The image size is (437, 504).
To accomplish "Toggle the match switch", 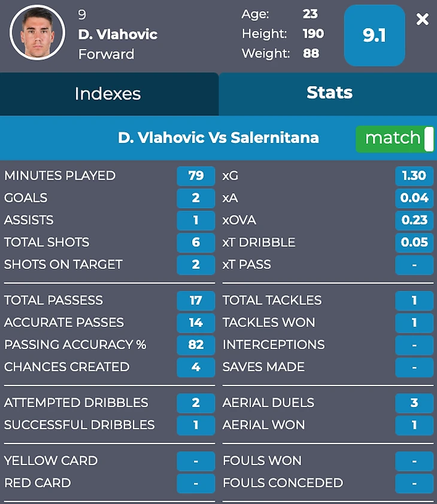I will tap(395, 139).
